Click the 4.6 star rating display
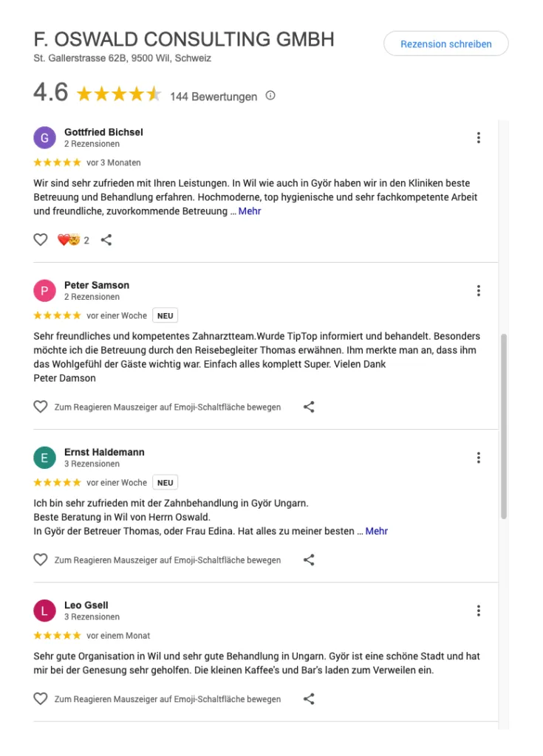Viewport: 543px width, 756px height. (119, 94)
